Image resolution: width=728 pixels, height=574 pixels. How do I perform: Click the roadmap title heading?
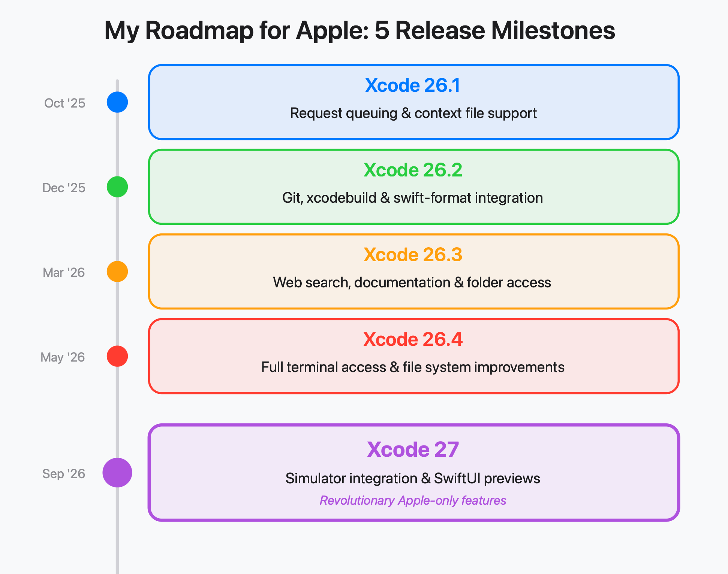click(x=360, y=30)
